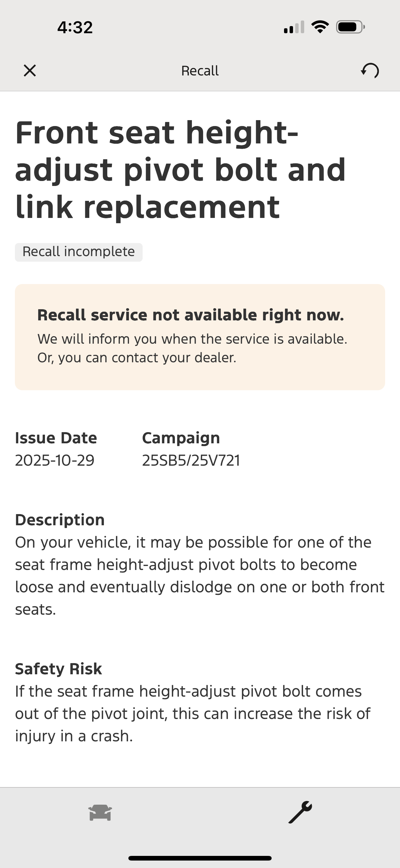Tap the Safety Risk section heading
The height and width of the screenshot is (868, 400).
click(x=58, y=669)
